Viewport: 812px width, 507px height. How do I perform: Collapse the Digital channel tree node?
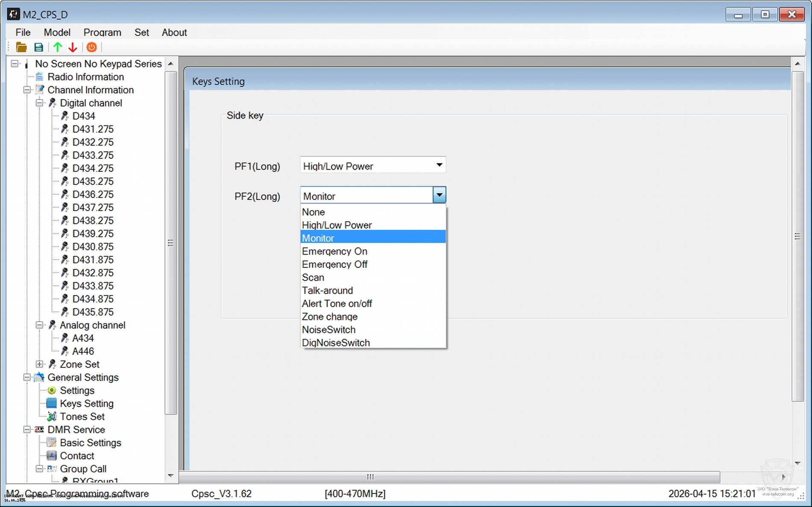coord(39,103)
